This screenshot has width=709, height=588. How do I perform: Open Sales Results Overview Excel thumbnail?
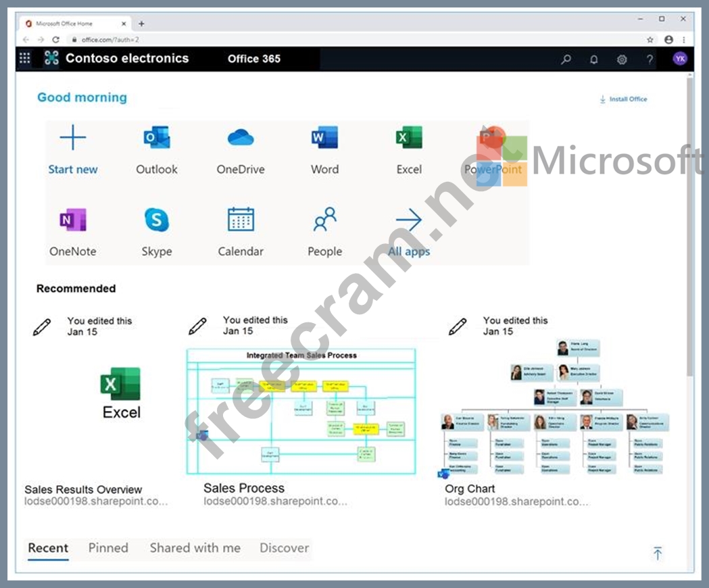coord(121,393)
